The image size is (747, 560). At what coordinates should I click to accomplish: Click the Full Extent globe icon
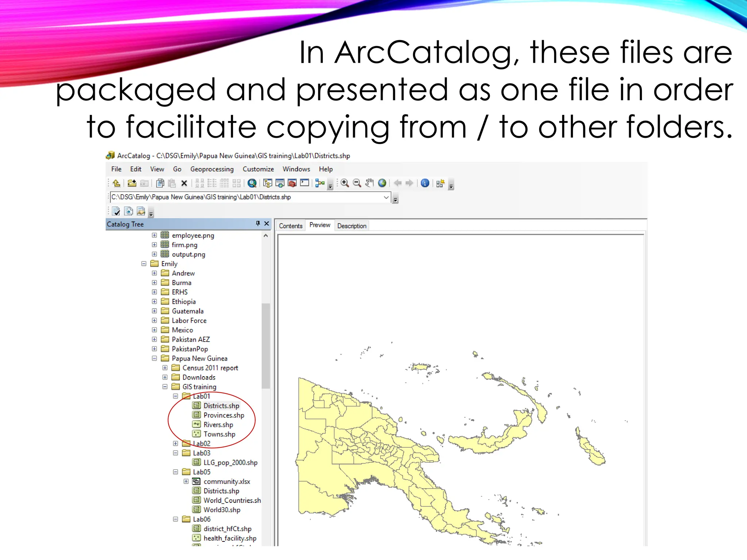click(x=382, y=183)
